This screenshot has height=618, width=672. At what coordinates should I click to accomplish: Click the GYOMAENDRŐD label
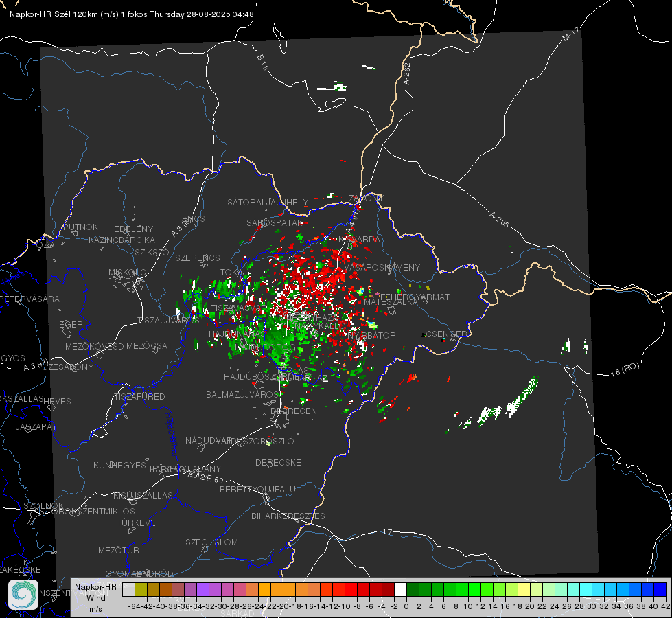coord(139,573)
